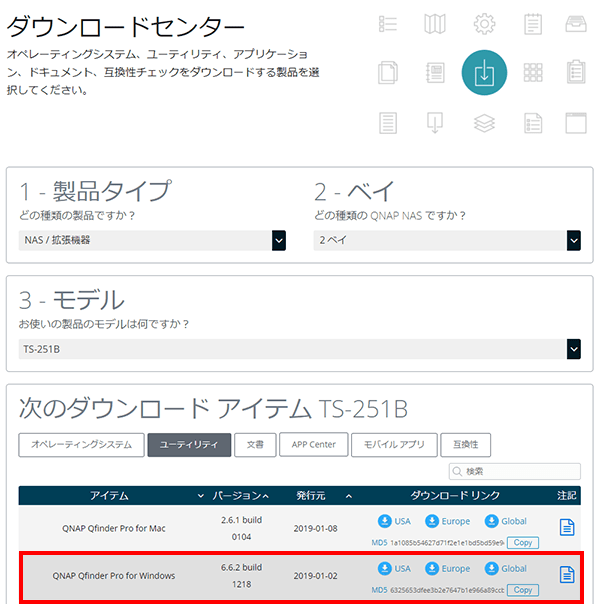Screen dimensions: 600x604
Task: Click the item name QNAP Qfinder Pro for Windows
Action: coord(114,576)
